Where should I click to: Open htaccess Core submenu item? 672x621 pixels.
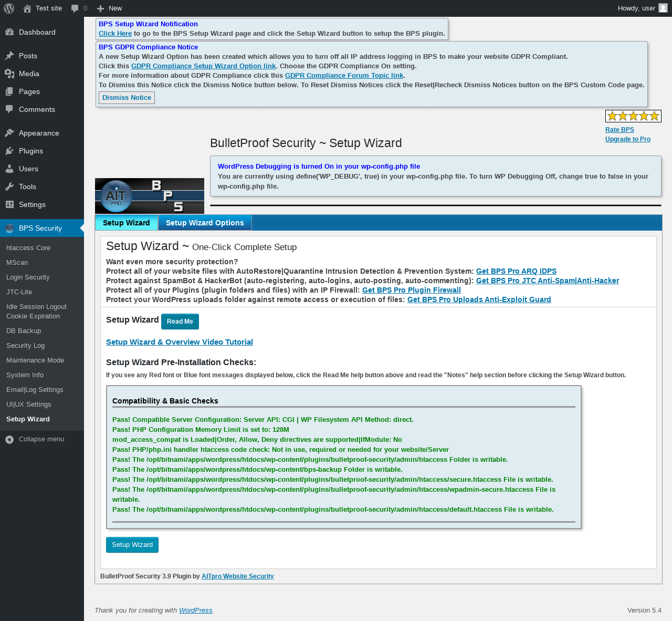coord(28,248)
